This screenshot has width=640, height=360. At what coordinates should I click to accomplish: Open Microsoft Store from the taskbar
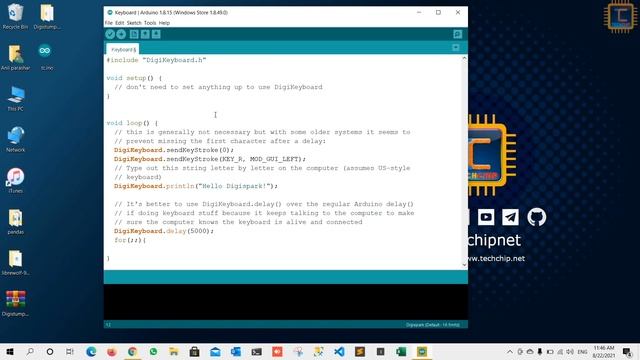click(x=194, y=351)
